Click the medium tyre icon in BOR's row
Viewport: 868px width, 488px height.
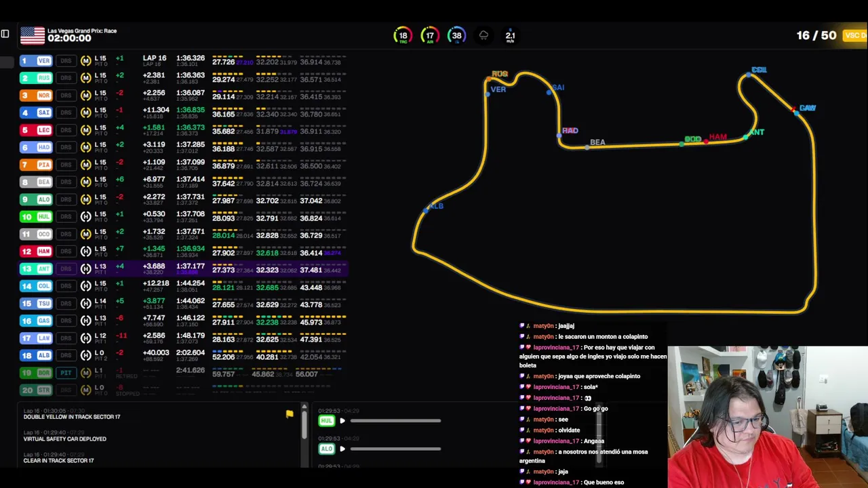point(85,373)
